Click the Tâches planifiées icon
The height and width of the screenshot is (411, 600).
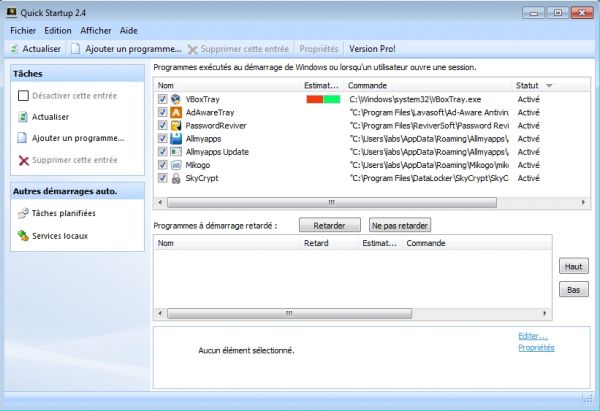23,213
